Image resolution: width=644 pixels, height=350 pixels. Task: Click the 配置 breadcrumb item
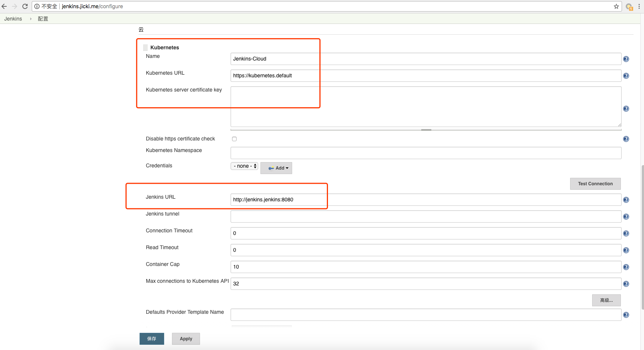pos(43,19)
